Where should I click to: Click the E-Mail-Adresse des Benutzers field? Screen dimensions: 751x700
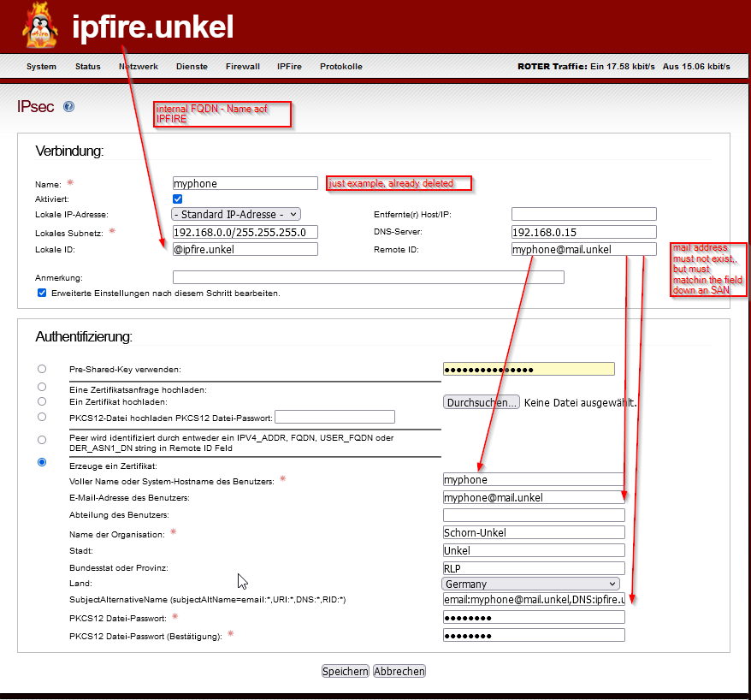tap(534, 498)
